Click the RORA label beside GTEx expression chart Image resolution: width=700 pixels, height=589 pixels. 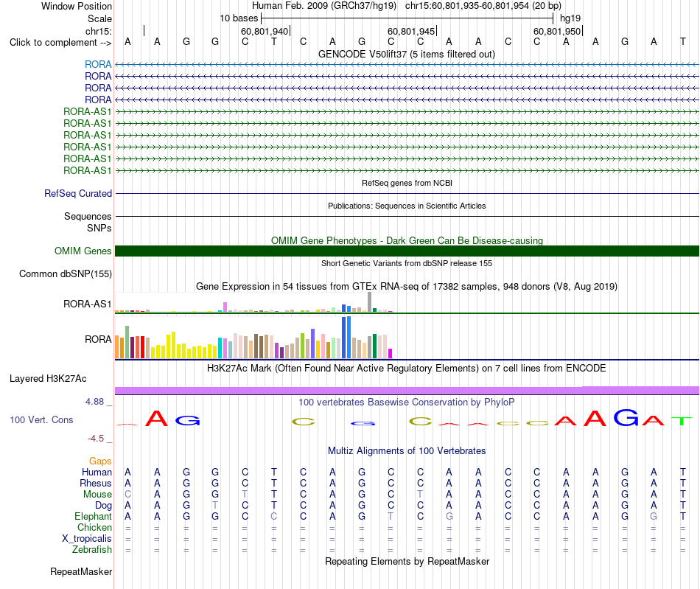[x=98, y=339]
